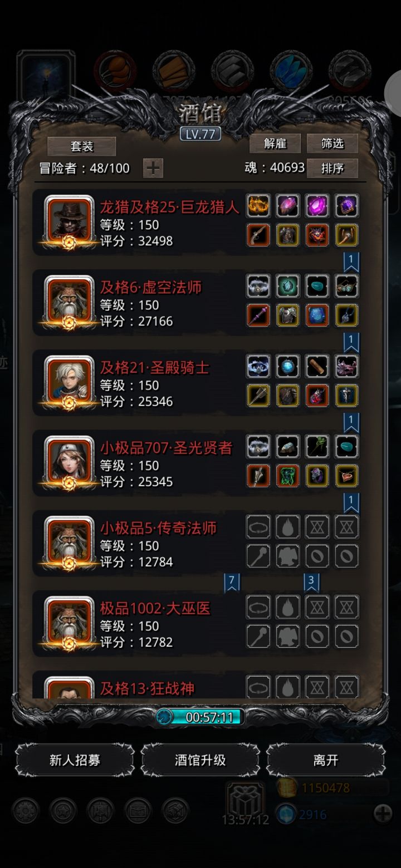This screenshot has height=868, width=401.
Task: Open the 排序 sort options
Action: point(332,168)
